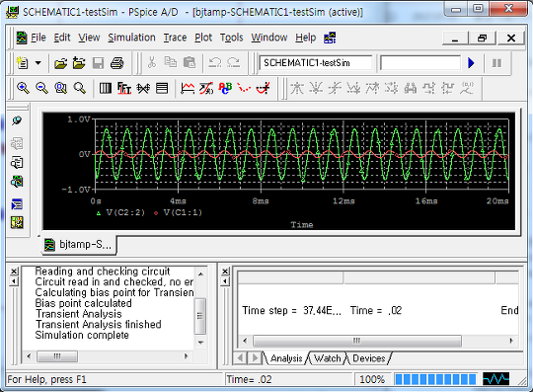
Task: Open the SCHEMATIC1-testSim profile combo box
Action: point(316,63)
